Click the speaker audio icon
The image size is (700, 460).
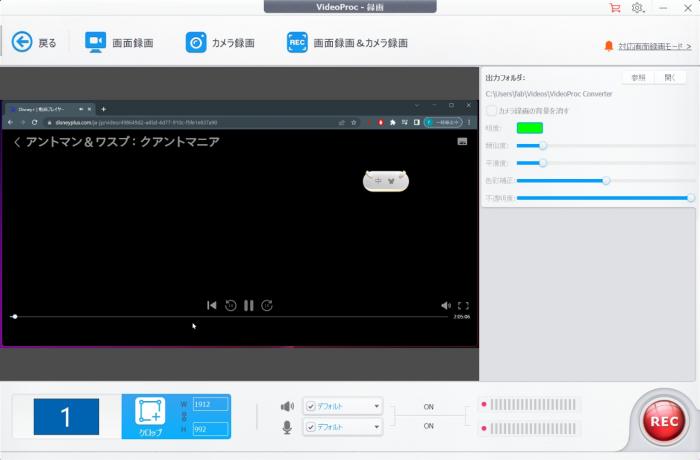point(287,406)
